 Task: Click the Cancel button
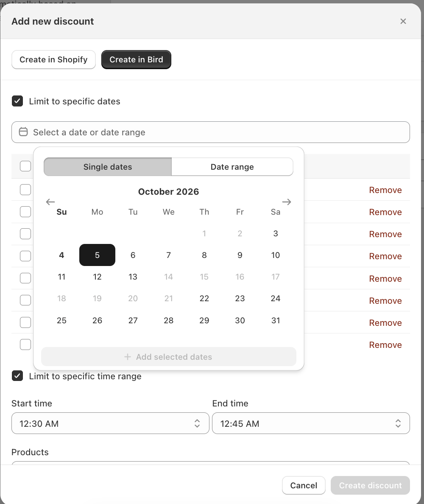click(x=304, y=485)
